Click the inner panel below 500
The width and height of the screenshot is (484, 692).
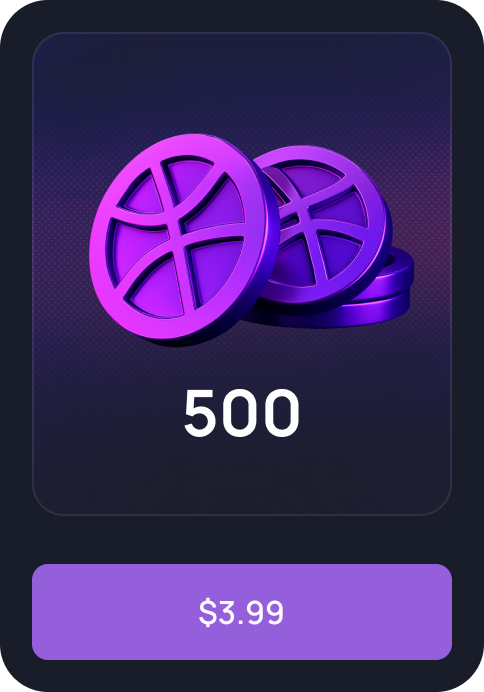coord(242,477)
